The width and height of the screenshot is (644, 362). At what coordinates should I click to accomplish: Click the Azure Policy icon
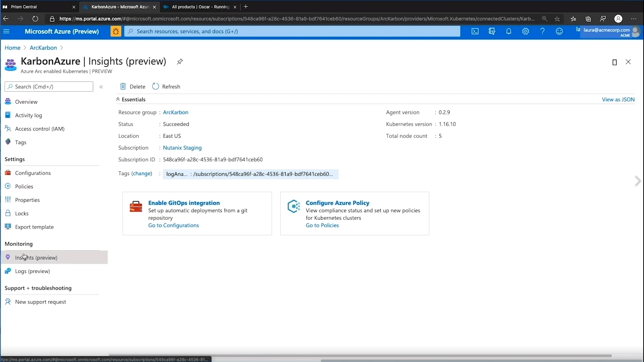(293, 206)
